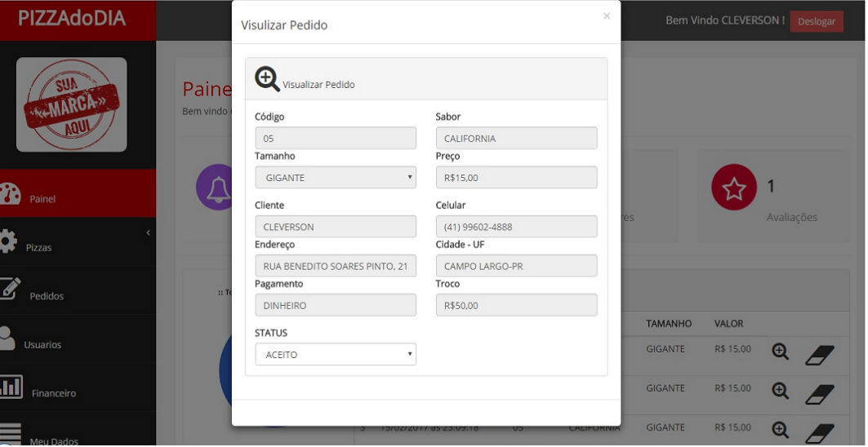Erase second order with eraser icon
The height and width of the screenshot is (447, 868).
(x=819, y=395)
